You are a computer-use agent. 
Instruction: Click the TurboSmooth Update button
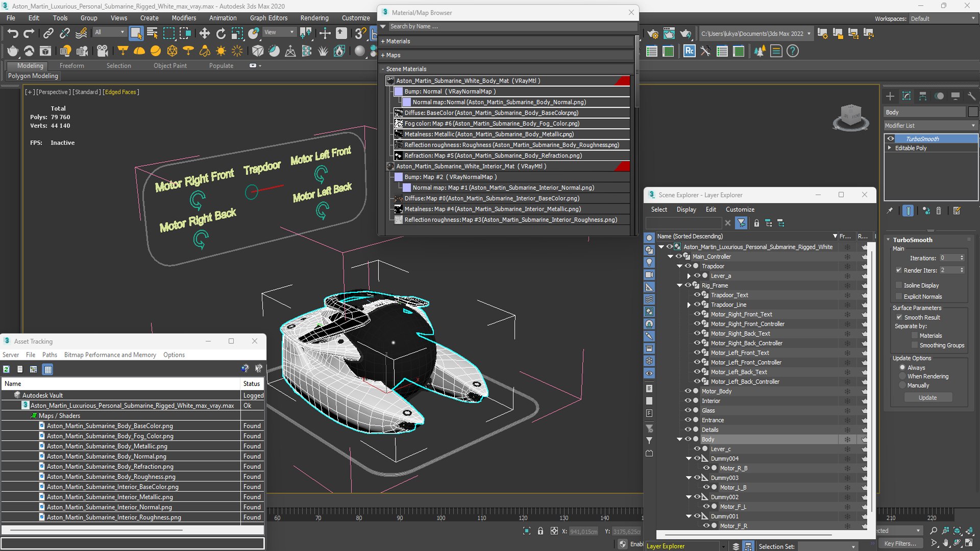click(927, 397)
